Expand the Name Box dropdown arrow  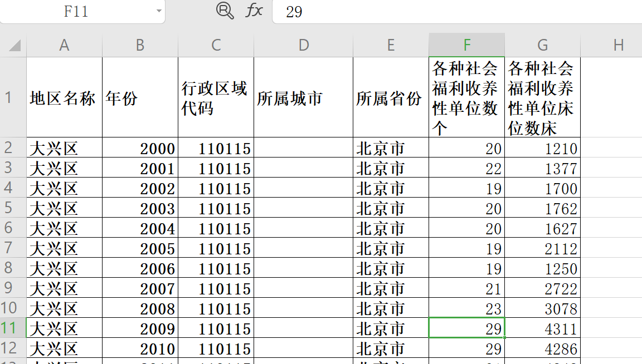click(159, 11)
